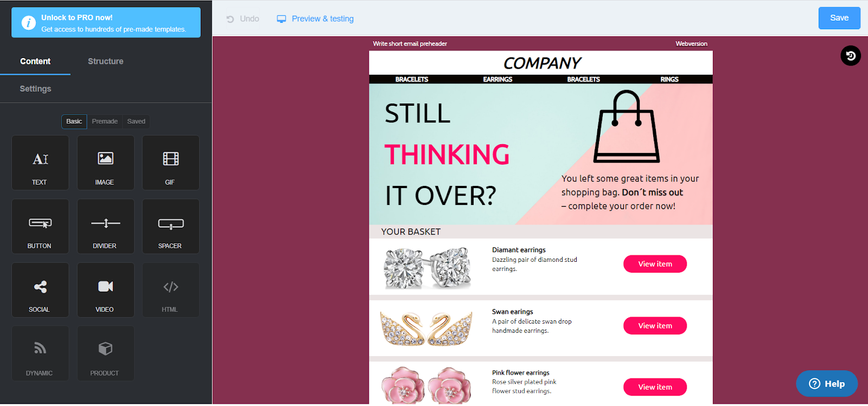Viewport: 868px width, 406px height.
Task: Pick the Video content block
Action: click(105, 290)
